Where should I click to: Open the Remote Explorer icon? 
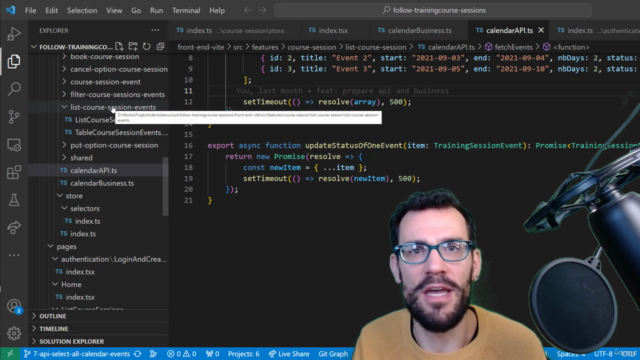coord(13,144)
